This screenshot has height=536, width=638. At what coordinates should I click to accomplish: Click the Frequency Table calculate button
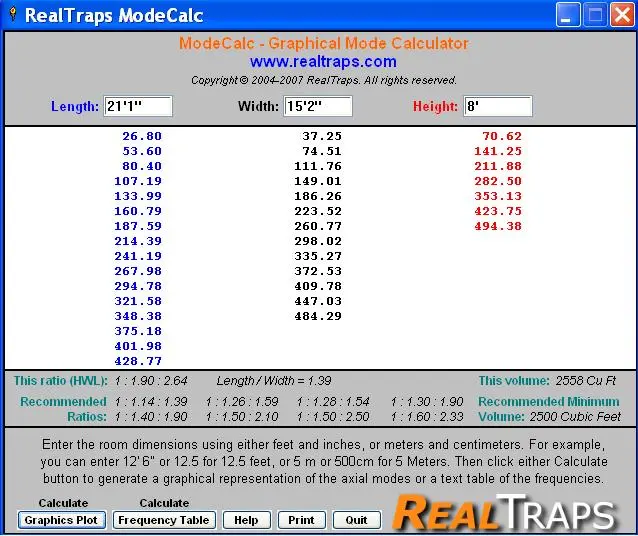(x=164, y=520)
